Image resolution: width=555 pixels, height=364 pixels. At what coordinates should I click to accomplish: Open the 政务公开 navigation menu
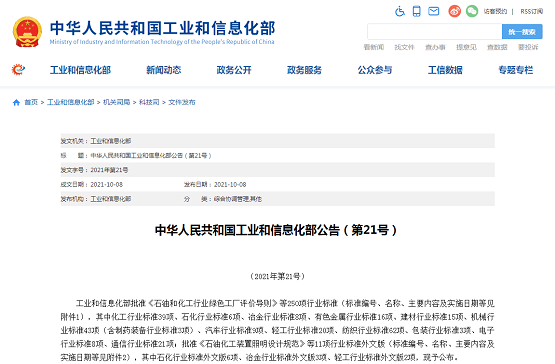(234, 70)
